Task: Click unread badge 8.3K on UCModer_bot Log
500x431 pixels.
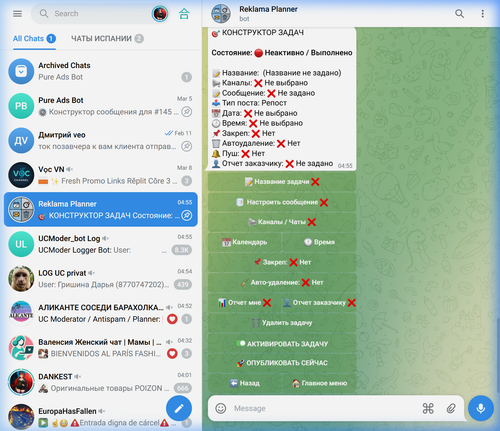Action: click(182, 250)
